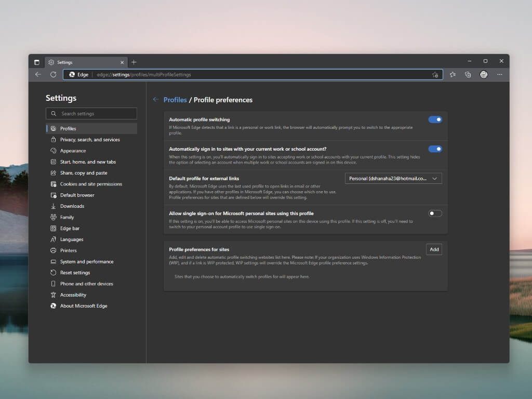Click the address bar URL text

coord(144,75)
